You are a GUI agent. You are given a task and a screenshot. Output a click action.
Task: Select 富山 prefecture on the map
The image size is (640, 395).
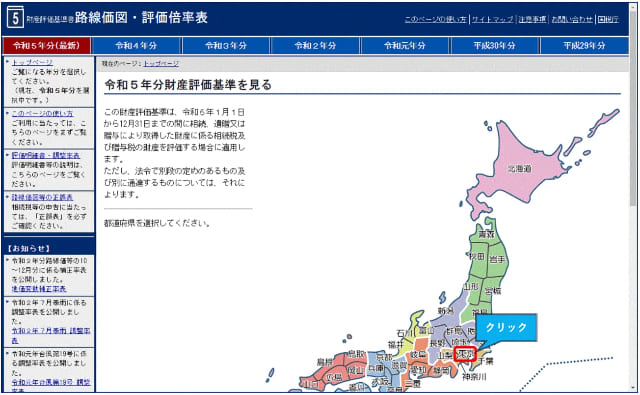(x=426, y=331)
